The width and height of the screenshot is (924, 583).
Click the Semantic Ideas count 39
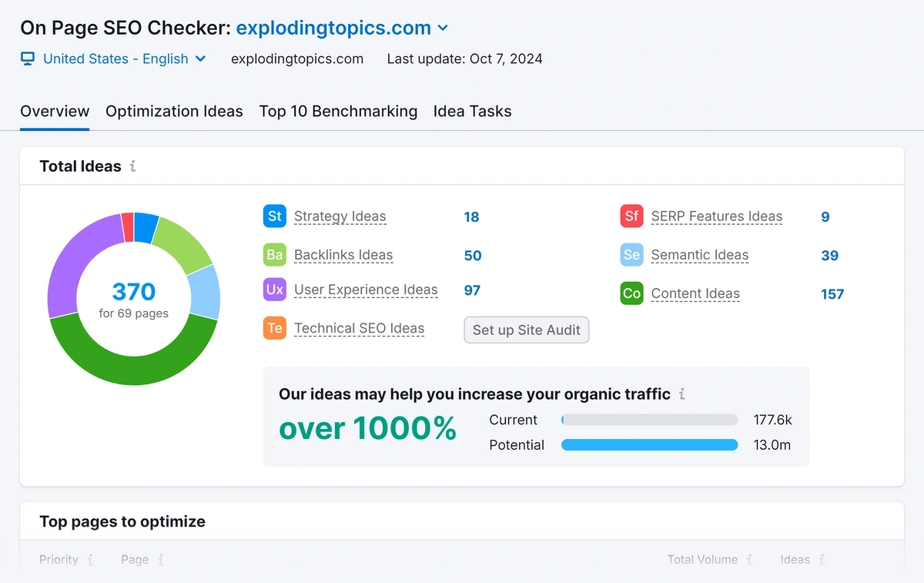[829, 256]
